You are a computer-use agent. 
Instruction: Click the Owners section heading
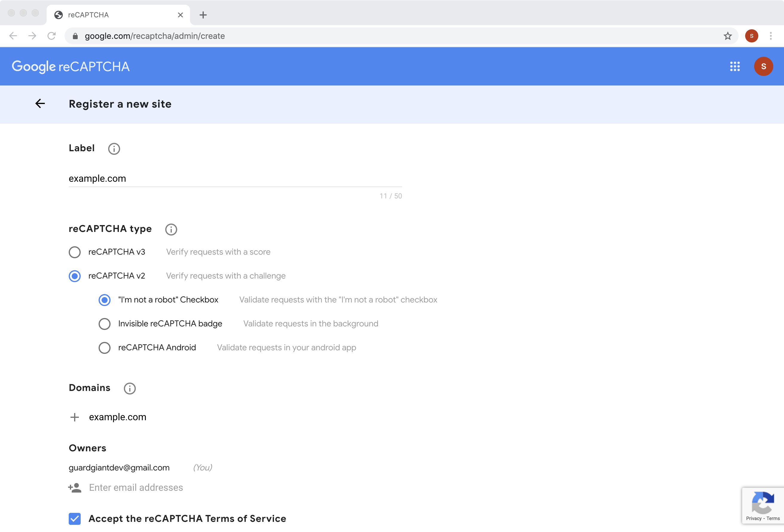87,448
